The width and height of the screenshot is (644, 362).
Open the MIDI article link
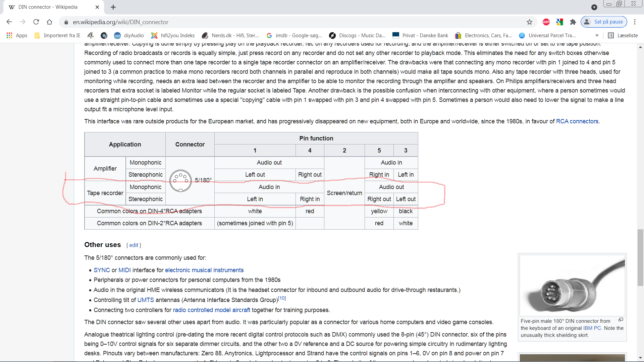[x=124, y=270]
